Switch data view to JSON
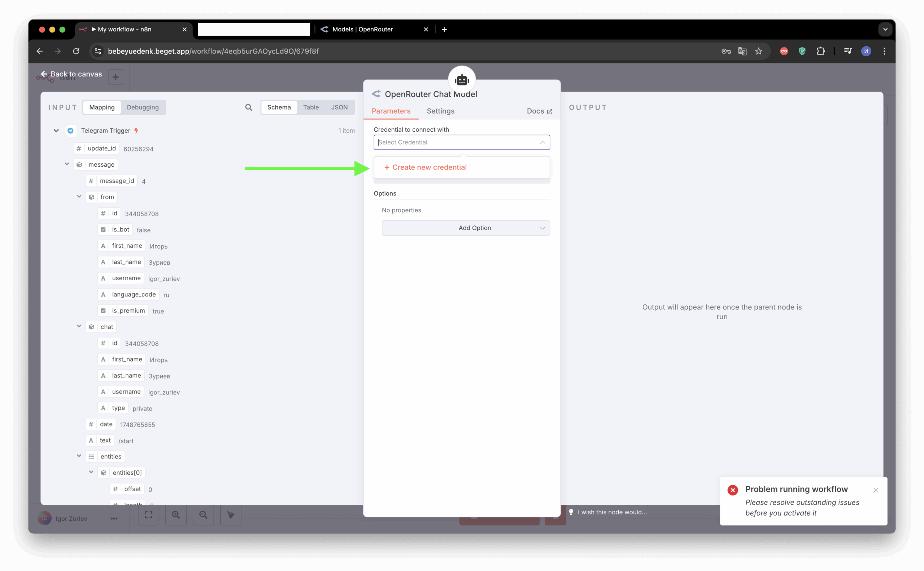Viewport: 924px width, 571px height. pos(339,107)
